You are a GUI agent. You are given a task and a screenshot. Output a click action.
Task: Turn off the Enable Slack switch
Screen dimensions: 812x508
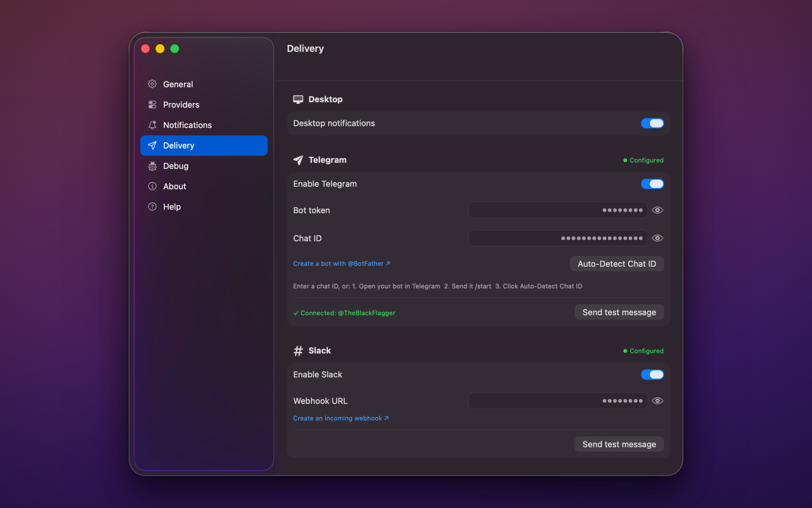click(x=652, y=374)
